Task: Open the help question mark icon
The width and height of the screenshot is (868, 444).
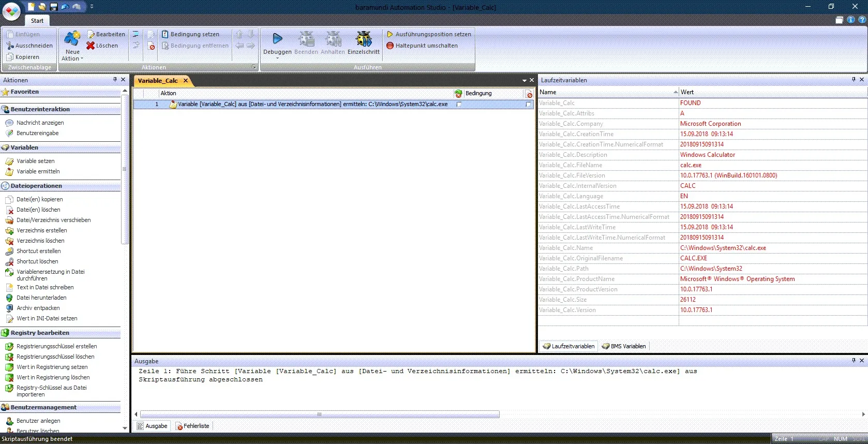Action: click(x=862, y=20)
